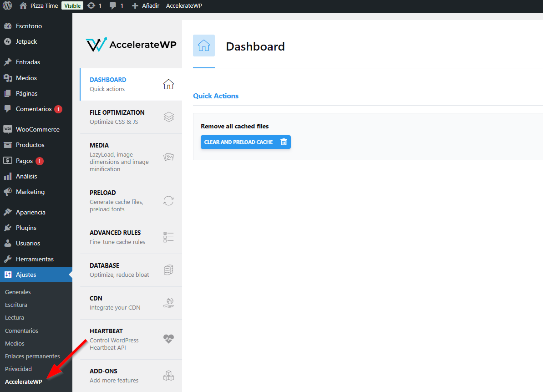Click the Pizza Time home icon
Screen dimensions: 543x392
[x=23, y=5]
